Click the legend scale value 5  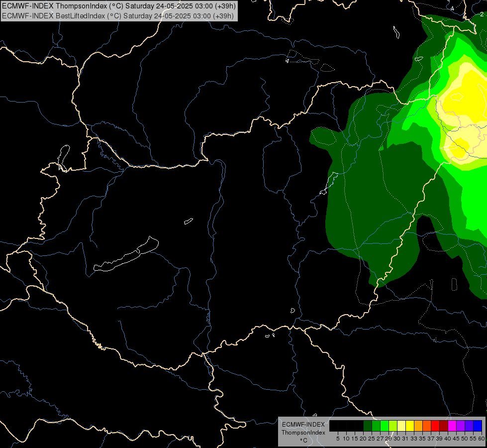point(338,439)
